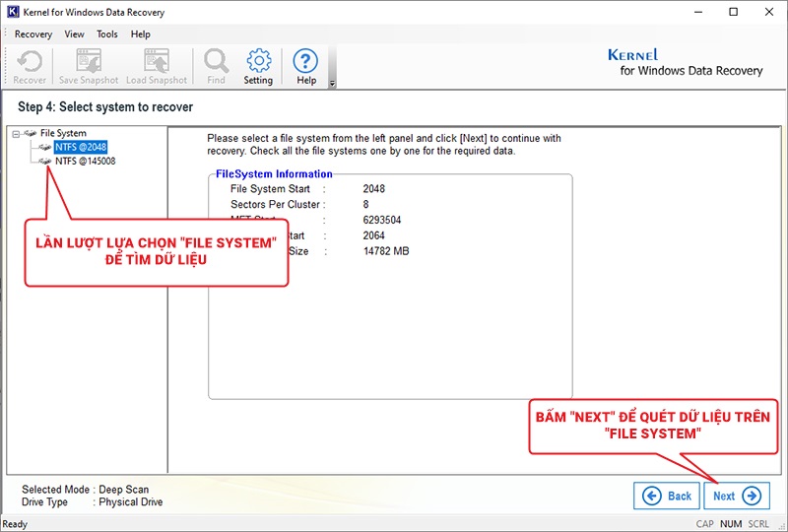Select the File System root item
The width and height of the screenshot is (788, 532).
tap(63, 133)
